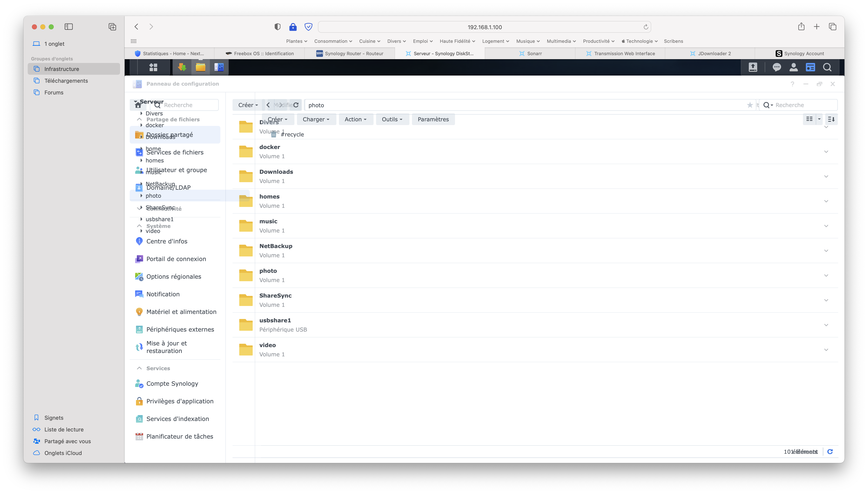The image size is (868, 494).
Task: Expand the NetBackup shared folder details
Action: coord(826,251)
